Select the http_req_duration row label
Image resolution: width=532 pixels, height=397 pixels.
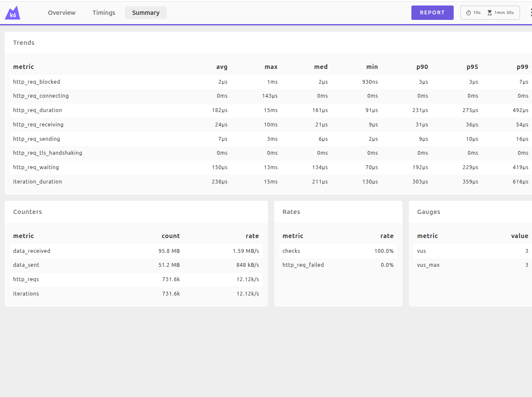coord(38,110)
